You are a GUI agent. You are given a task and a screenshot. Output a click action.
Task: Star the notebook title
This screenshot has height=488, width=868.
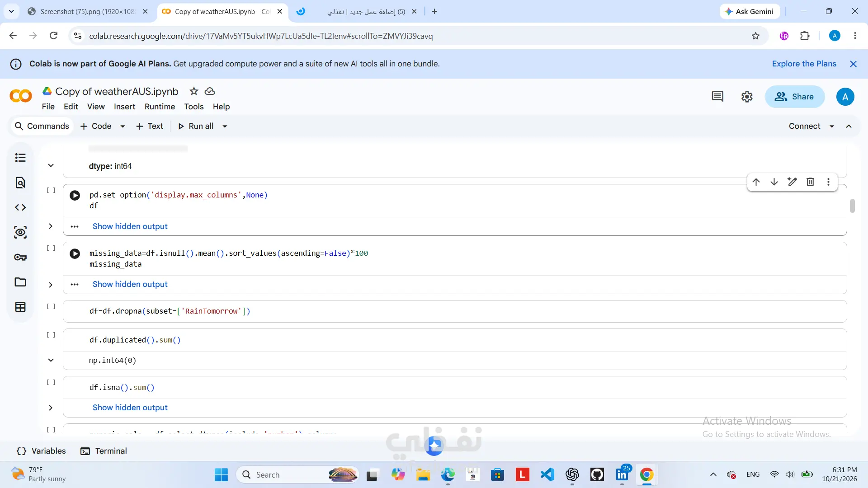pos(194,91)
